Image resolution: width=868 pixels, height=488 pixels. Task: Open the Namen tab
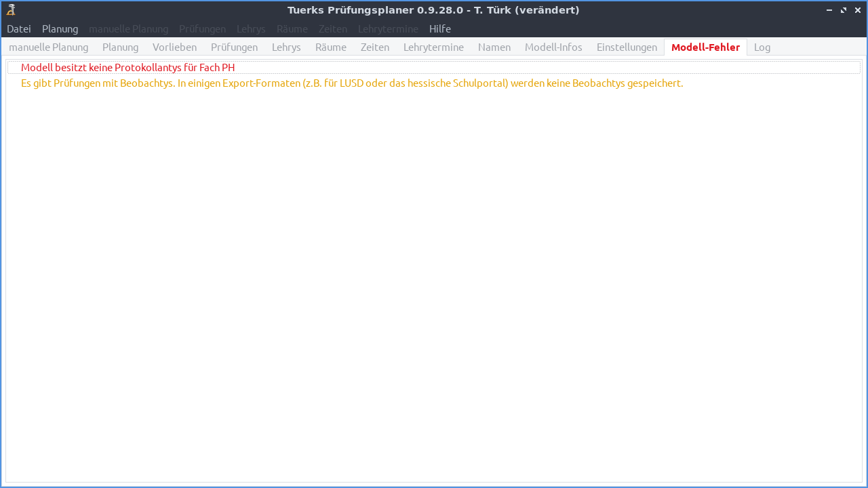point(494,47)
